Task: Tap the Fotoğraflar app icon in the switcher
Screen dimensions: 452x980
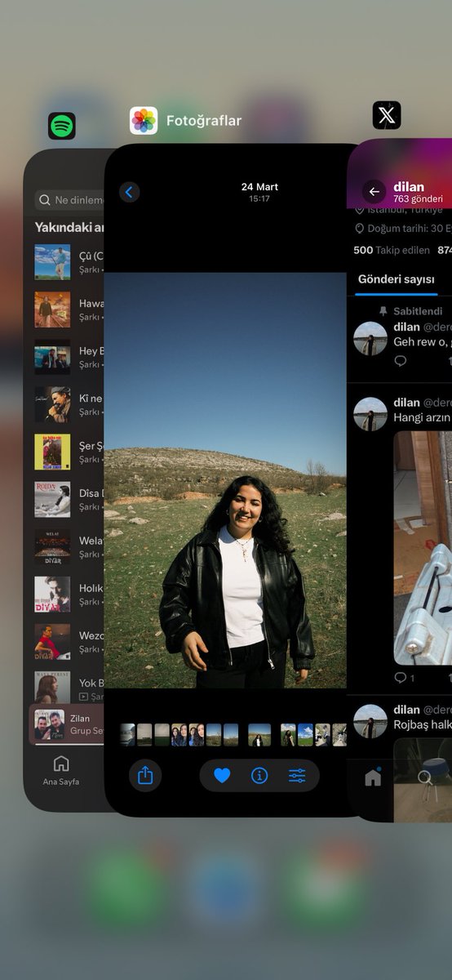Action: pyautogui.click(x=144, y=121)
